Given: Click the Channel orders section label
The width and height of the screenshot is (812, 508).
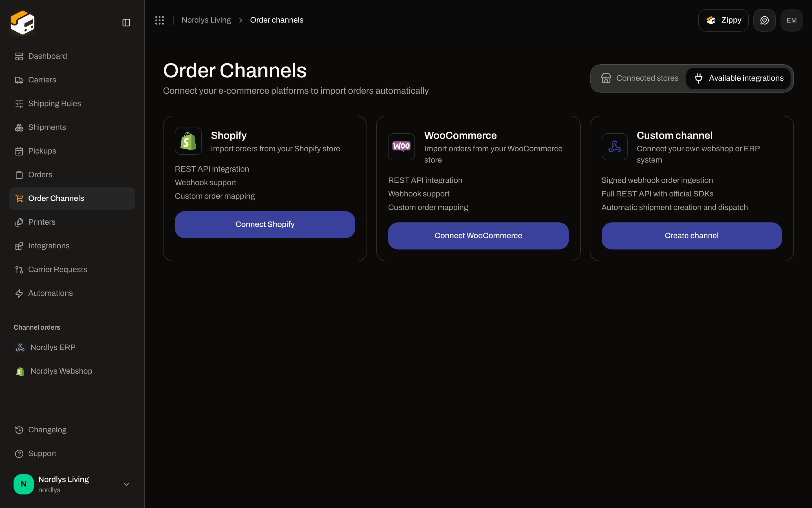Looking at the screenshot, I should [x=37, y=327].
